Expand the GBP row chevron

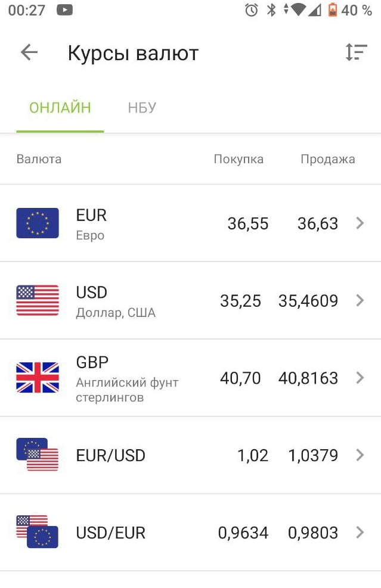360,378
